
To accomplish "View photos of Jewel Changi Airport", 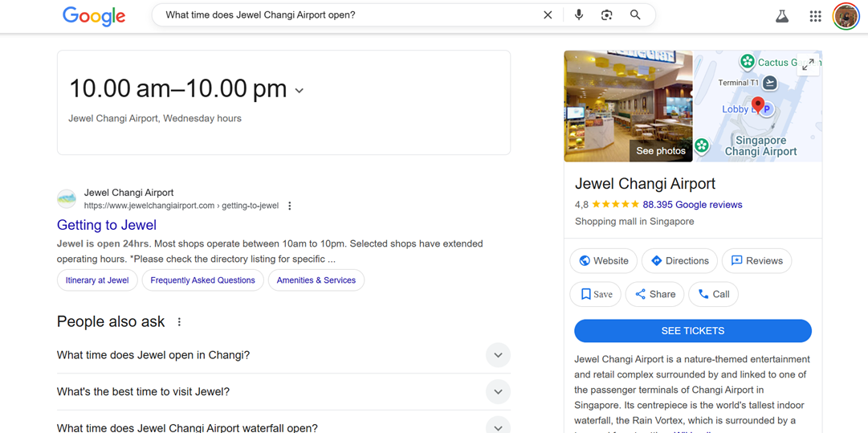I will (x=660, y=150).
